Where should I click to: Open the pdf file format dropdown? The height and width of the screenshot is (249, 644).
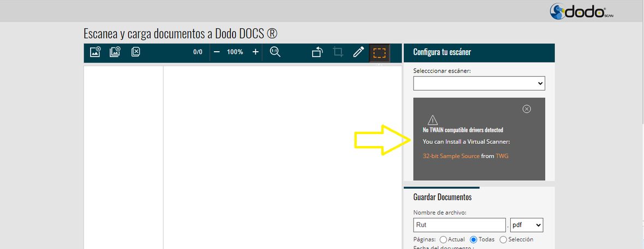[x=527, y=225]
